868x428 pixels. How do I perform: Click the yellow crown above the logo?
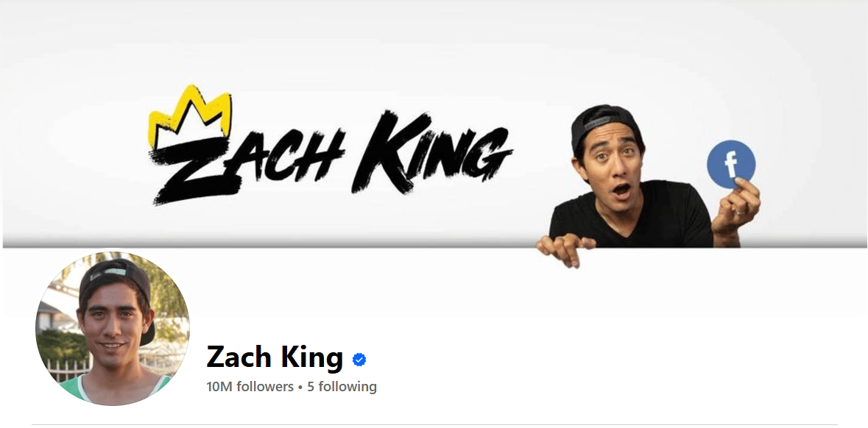click(190, 116)
